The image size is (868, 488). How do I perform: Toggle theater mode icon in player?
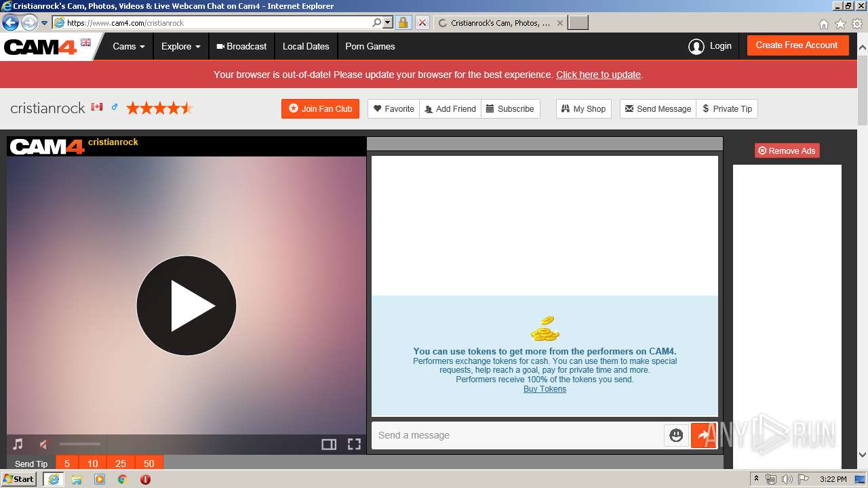(329, 445)
